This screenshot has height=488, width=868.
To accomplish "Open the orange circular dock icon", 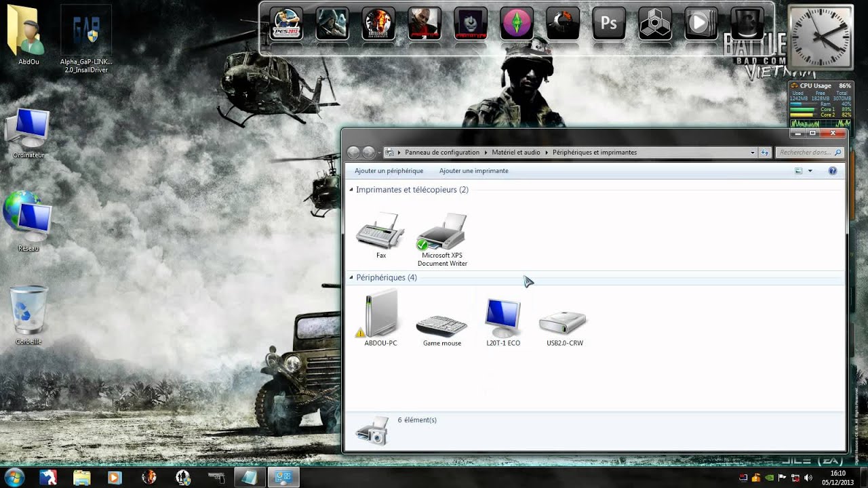I will pyautogui.click(x=563, y=24).
